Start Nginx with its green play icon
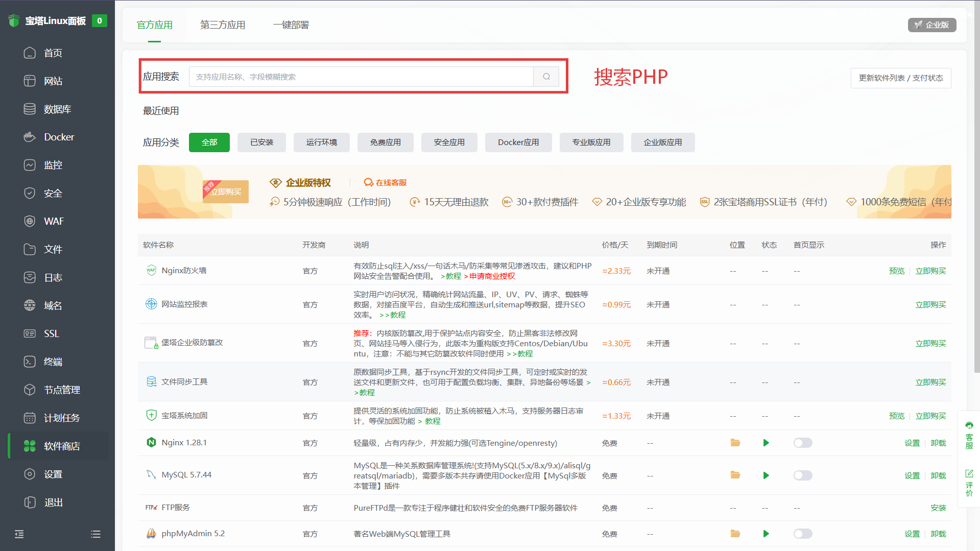The image size is (980, 551). click(766, 443)
